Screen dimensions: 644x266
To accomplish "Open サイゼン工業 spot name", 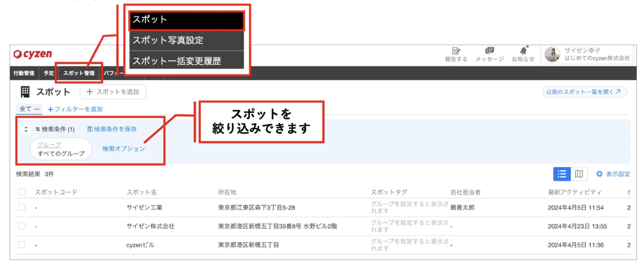I will tap(144, 207).
